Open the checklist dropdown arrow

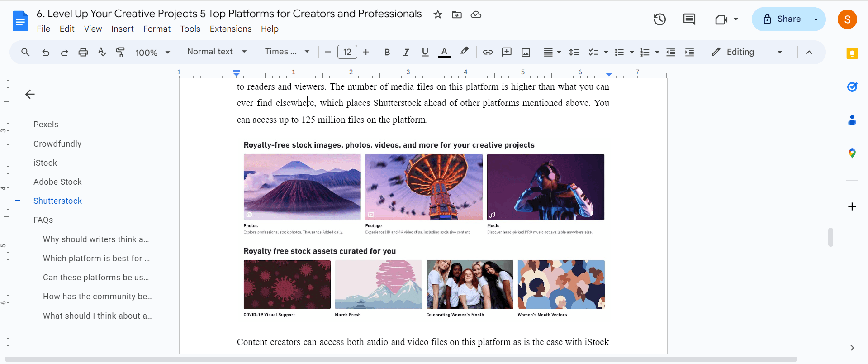606,52
